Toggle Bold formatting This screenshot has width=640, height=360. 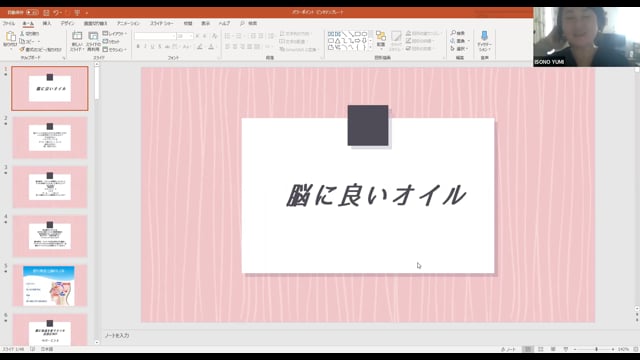(x=138, y=47)
